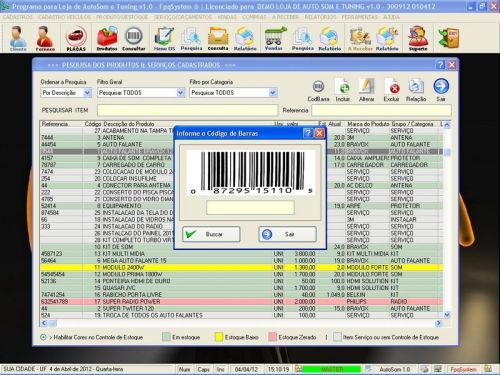The height and width of the screenshot is (375, 500).
Task: Open the AJUDA menu
Action: [x=391, y=17]
